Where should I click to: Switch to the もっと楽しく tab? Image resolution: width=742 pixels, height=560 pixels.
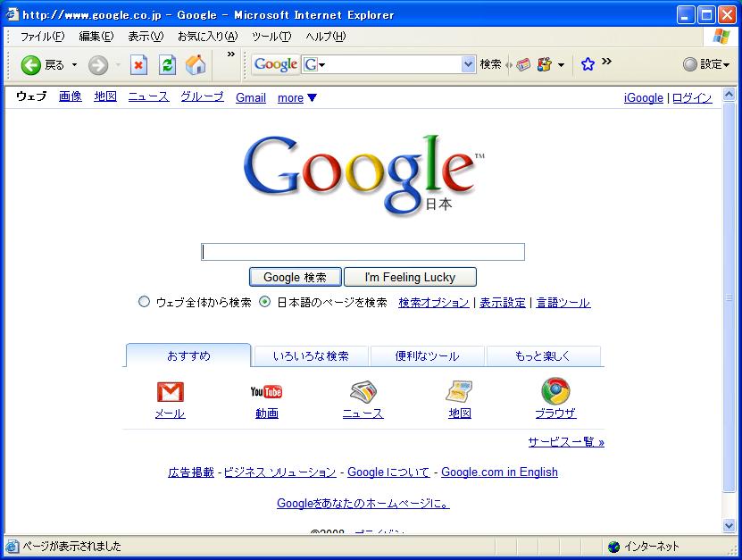pyautogui.click(x=543, y=356)
